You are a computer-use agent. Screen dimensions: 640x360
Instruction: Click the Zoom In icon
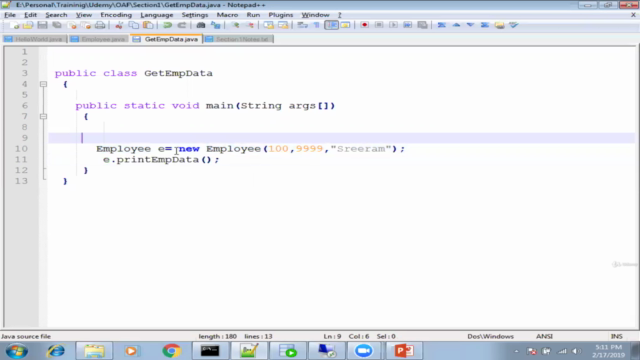point(236,25)
